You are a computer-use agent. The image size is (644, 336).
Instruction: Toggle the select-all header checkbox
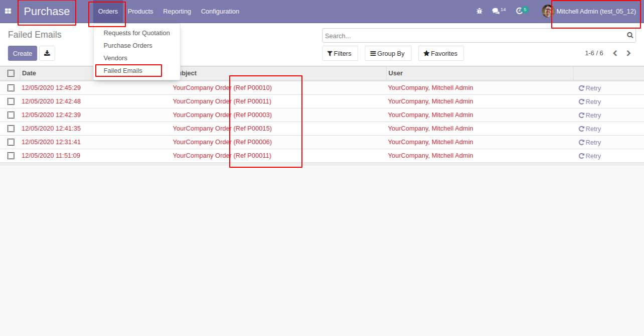(x=11, y=73)
